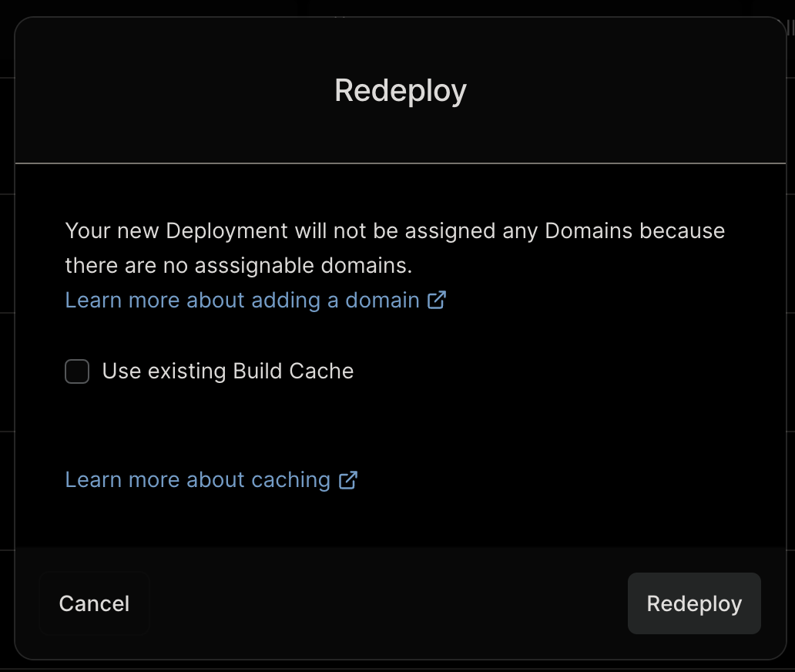The height and width of the screenshot is (672, 795).
Task: Click the Redeploy dialog title
Action: tap(399, 89)
